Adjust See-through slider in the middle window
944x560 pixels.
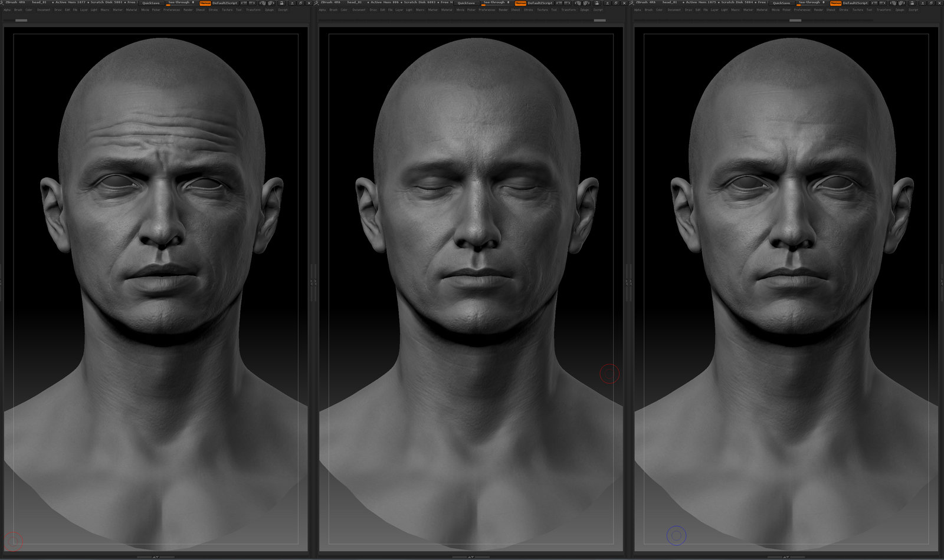pyautogui.click(x=496, y=3)
